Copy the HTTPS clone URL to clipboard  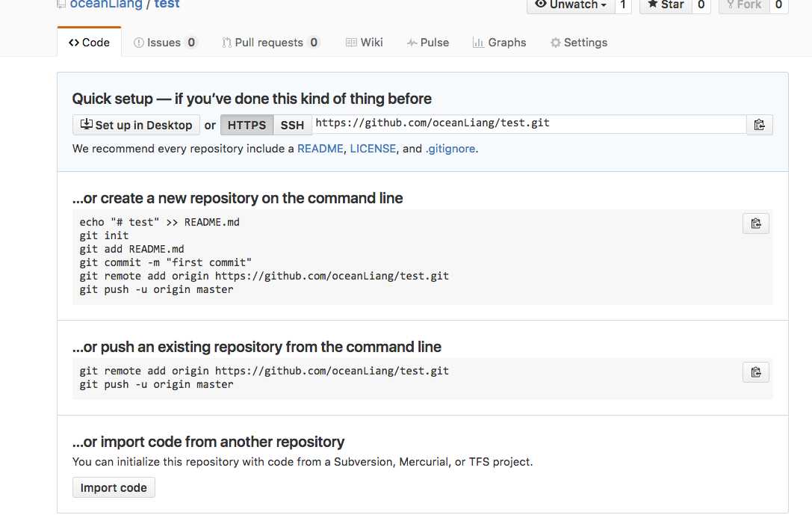pyautogui.click(x=759, y=125)
